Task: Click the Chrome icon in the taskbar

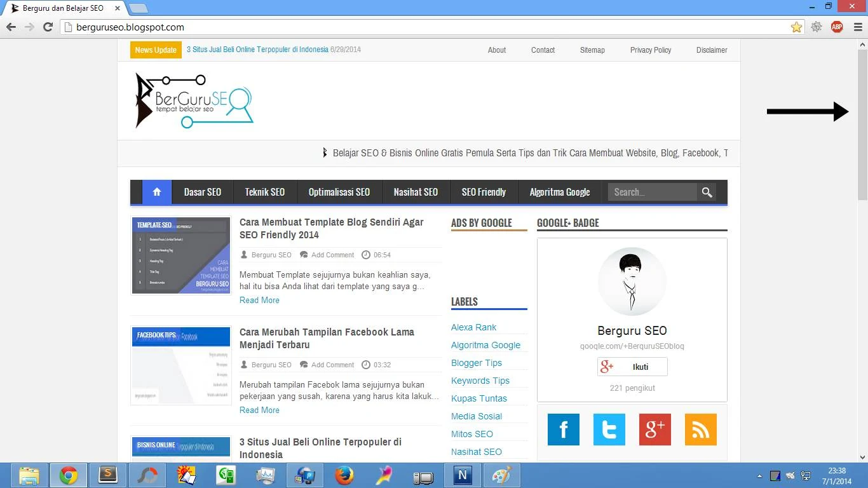Action: [69, 475]
